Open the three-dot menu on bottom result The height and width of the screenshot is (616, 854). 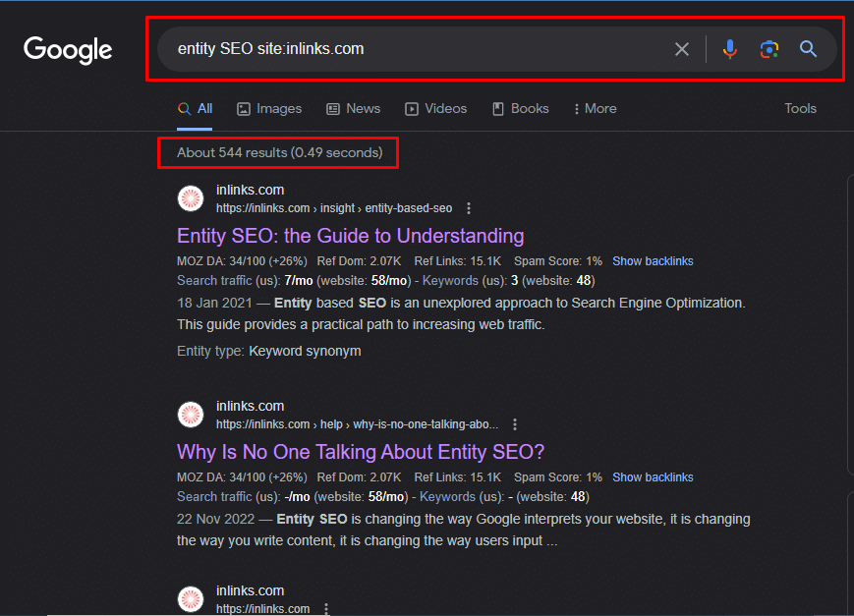point(325,608)
